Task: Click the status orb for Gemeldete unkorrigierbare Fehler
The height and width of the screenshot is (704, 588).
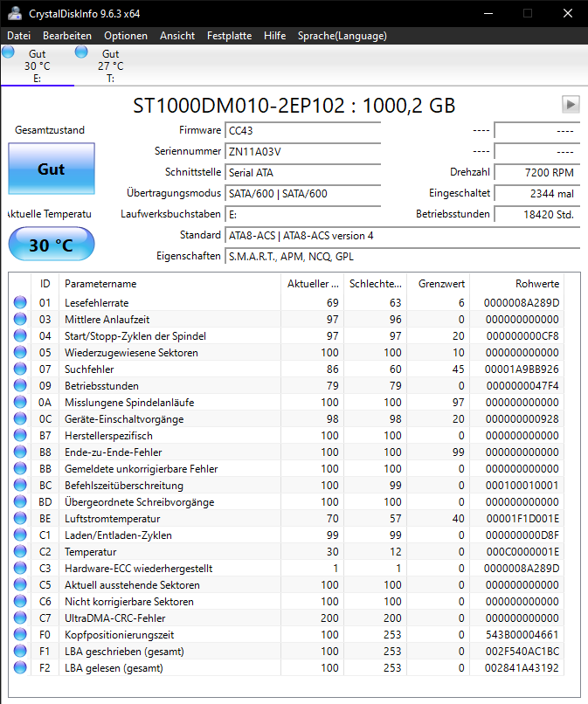Action: point(20,468)
